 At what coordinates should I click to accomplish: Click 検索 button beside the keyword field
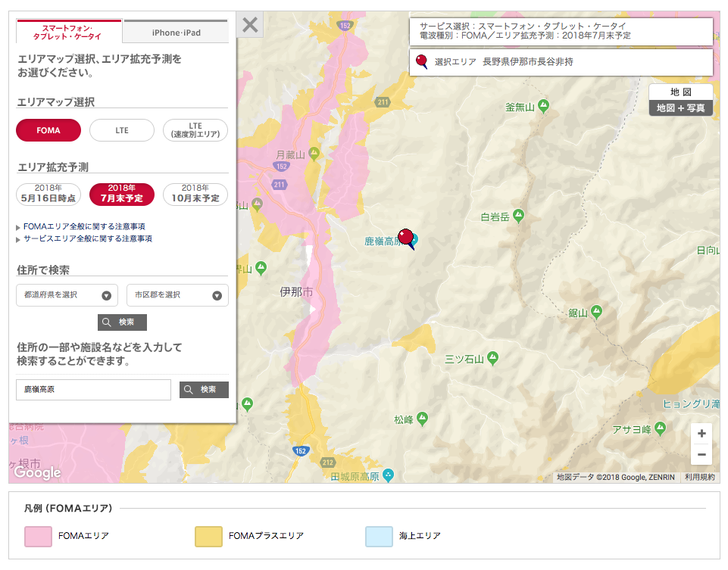pos(205,390)
